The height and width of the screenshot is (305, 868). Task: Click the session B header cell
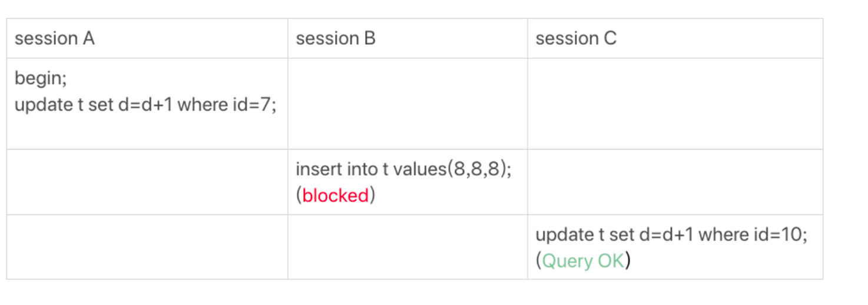pos(408,38)
